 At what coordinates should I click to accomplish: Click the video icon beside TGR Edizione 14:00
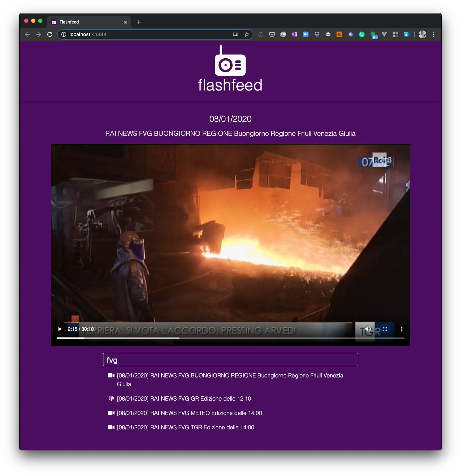[x=111, y=427]
